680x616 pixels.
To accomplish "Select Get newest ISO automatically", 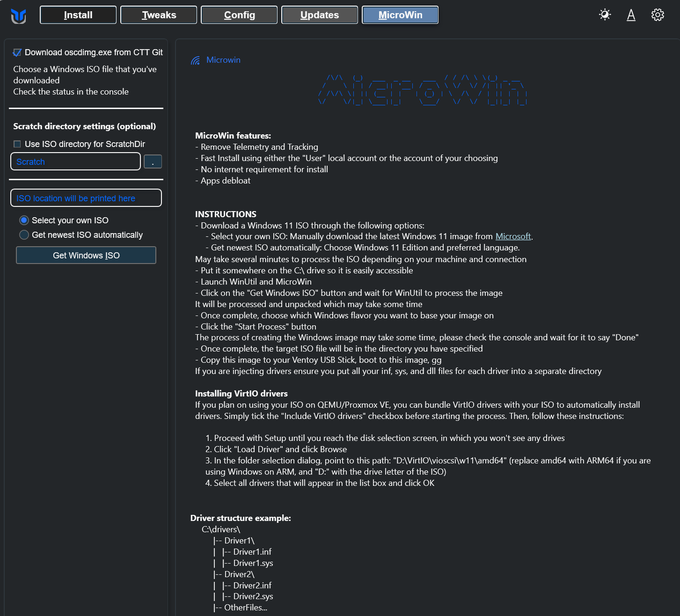I will click(24, 235).
